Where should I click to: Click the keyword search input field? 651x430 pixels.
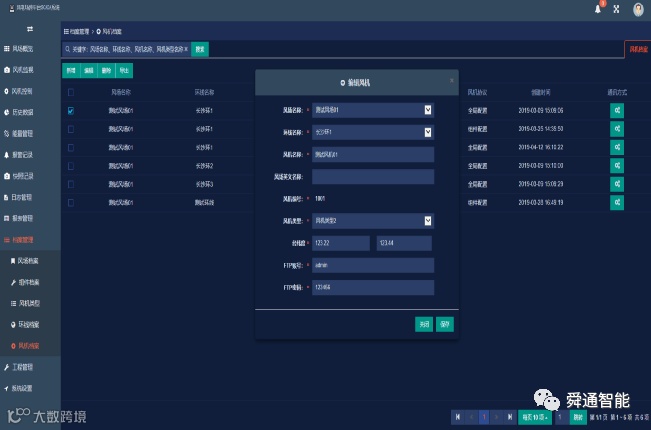(x=126, y=49)
